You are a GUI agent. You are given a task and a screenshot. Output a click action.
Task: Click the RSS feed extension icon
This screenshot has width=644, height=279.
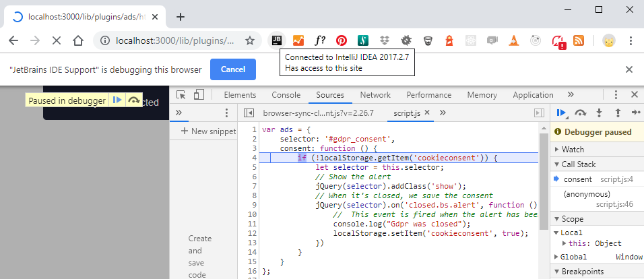click(x=579, y=40)
